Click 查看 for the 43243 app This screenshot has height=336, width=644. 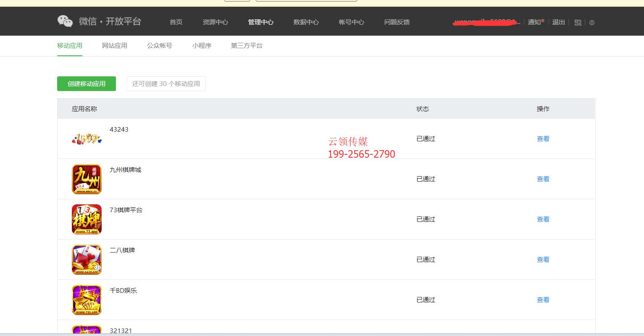click(543, 139)
